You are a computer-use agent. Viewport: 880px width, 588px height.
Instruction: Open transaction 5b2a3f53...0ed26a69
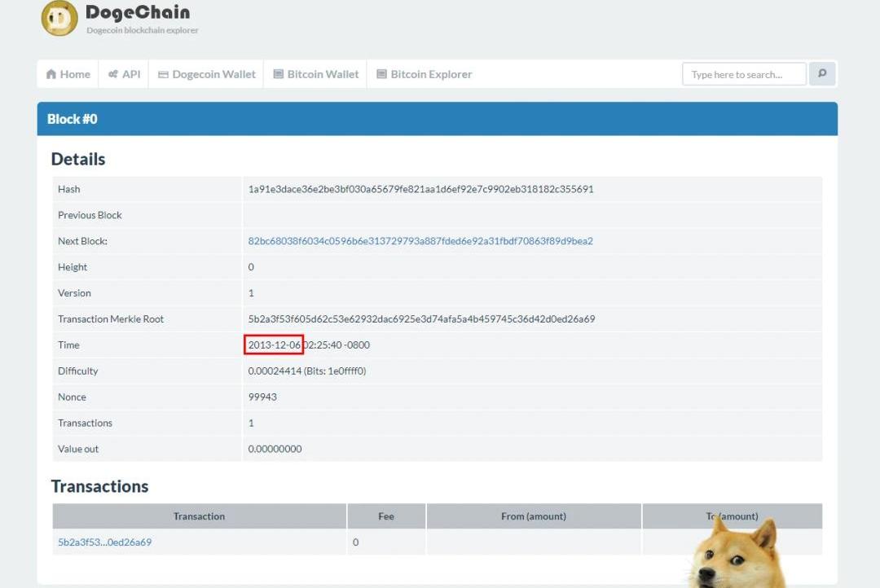[x=104, y=542]
